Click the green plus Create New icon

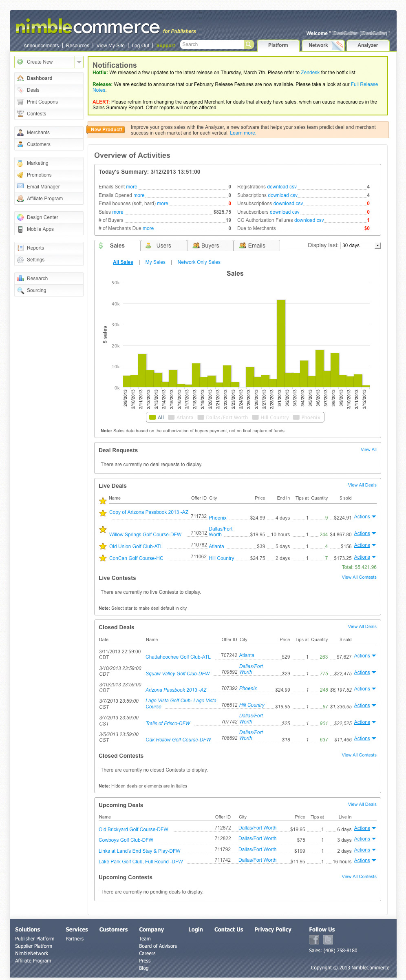pyautogui.click(x=20, y=62)
